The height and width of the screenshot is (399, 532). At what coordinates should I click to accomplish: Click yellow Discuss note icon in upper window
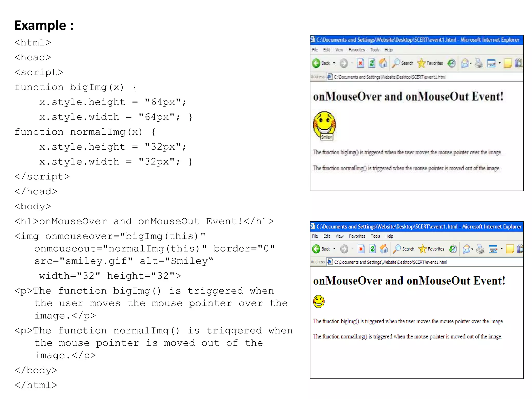pyautogui.click(x=508, y=63)
